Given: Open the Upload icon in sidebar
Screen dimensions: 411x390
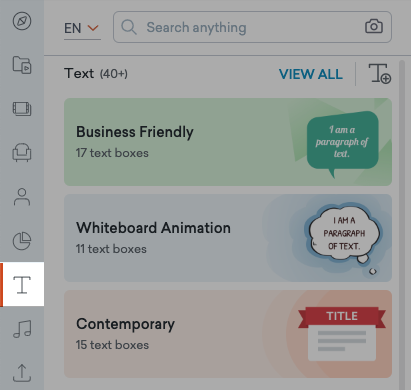Looking at the screenshot, I should click(22, 373).
